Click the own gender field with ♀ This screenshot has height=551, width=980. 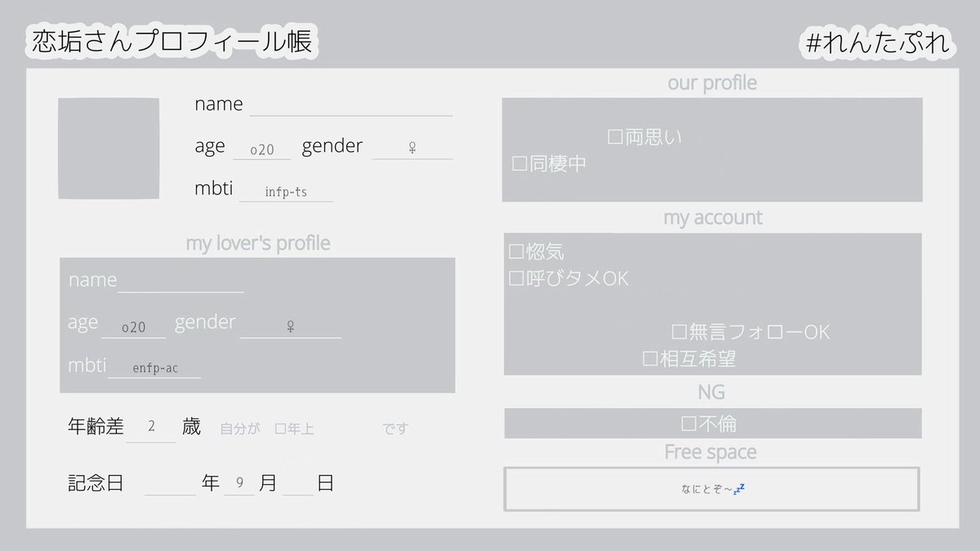[x=412, y=148]
